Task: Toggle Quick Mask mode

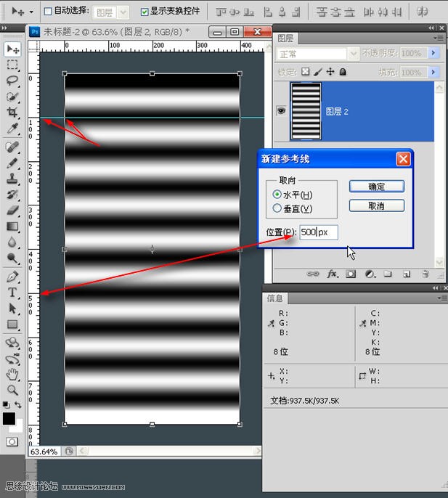Action: [12, 442]
